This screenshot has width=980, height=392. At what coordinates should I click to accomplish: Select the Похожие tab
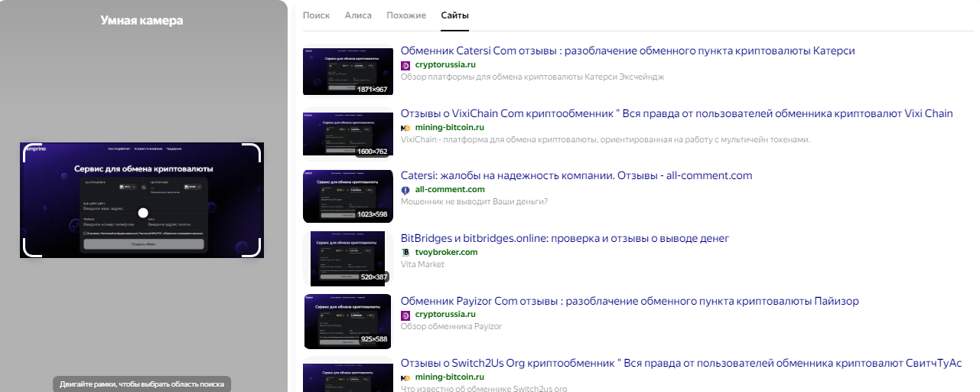pyautogui.click(x=406, y=15)
